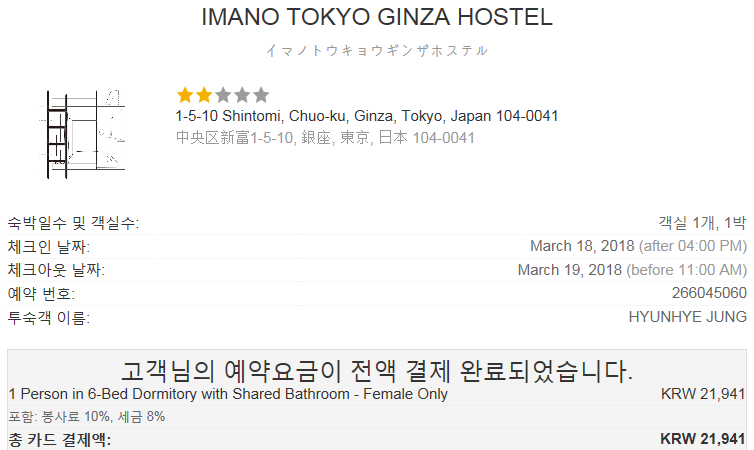The height and width of the screenshot is (450, 754).
Task: Click the IMANO TOKYO GINZA HOSTEL title
Action: click(377, 17)
